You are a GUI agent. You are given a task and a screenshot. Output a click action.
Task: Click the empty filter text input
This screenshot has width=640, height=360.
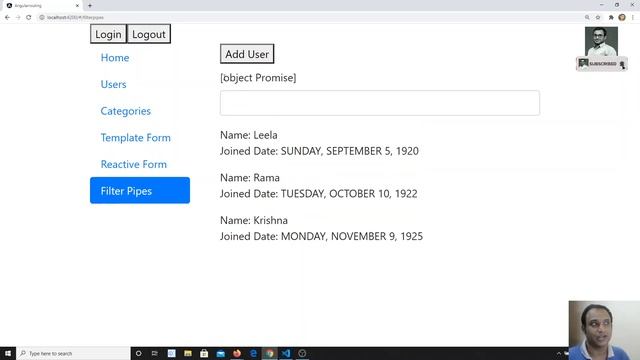380,103
